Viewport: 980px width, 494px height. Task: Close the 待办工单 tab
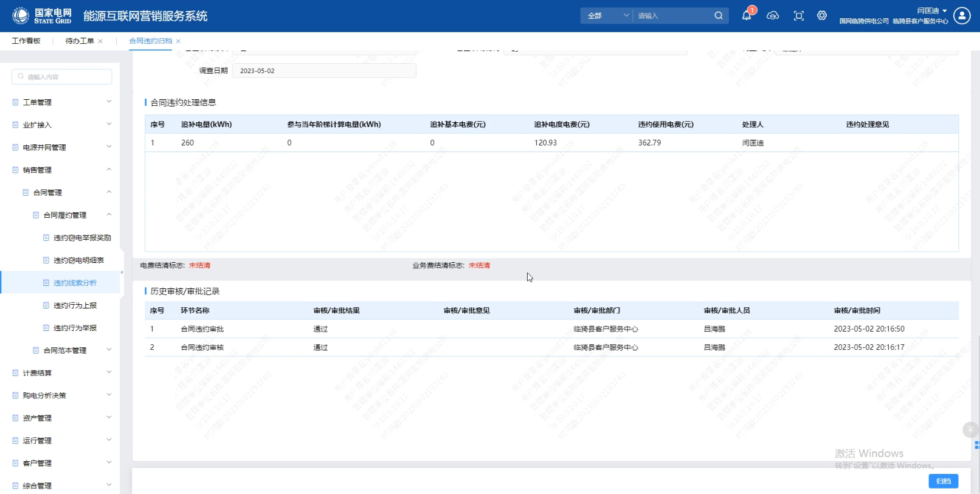click(x=100, y=41)
